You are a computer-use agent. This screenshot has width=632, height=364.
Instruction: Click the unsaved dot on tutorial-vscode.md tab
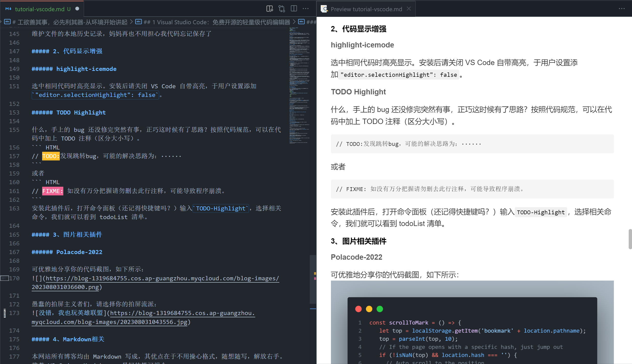[x=77, y=9]
